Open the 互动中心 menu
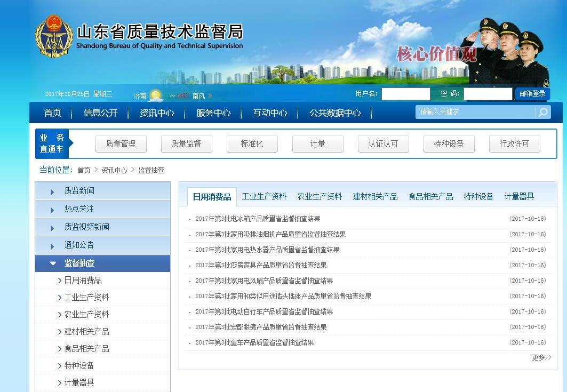 [270, 113]
